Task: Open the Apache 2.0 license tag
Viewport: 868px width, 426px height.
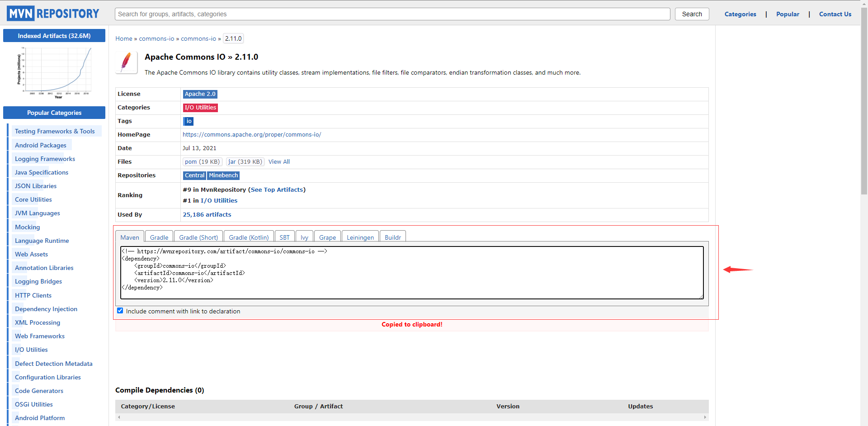Action: point(200,94)
